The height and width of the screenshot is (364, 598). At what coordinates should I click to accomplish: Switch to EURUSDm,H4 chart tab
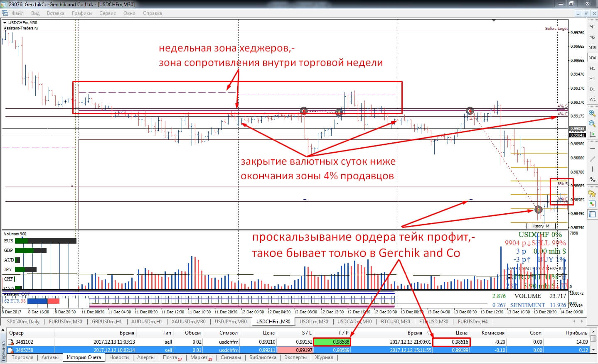pyautogui.click(x=473, y=322)
